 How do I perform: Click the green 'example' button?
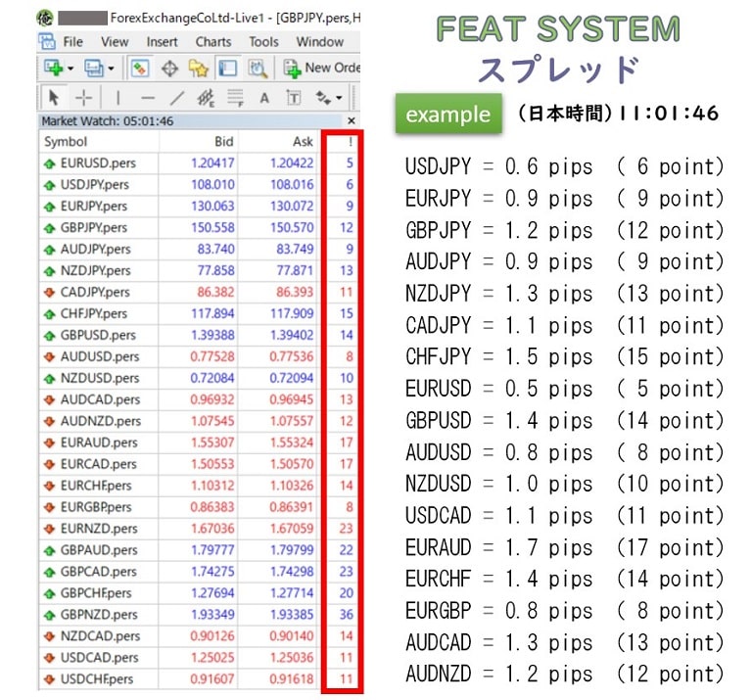pyautogui.click(x=448, y=115)
